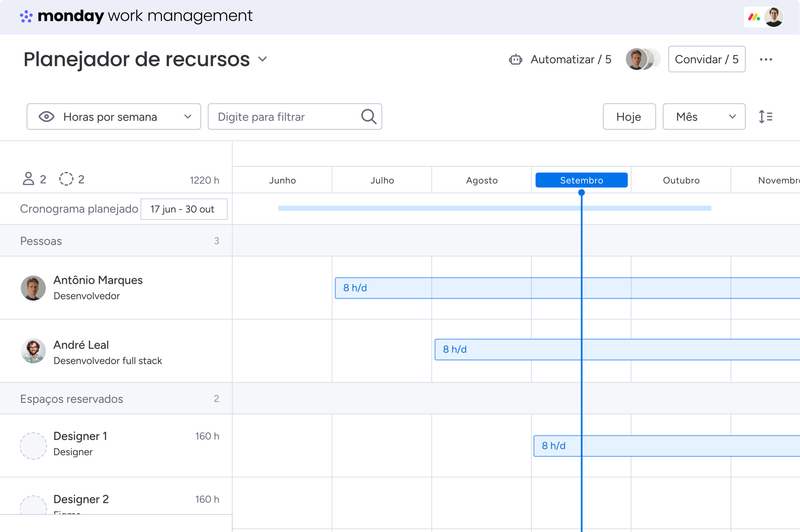Click the Designer 1 160 h value

pos(207,436)
